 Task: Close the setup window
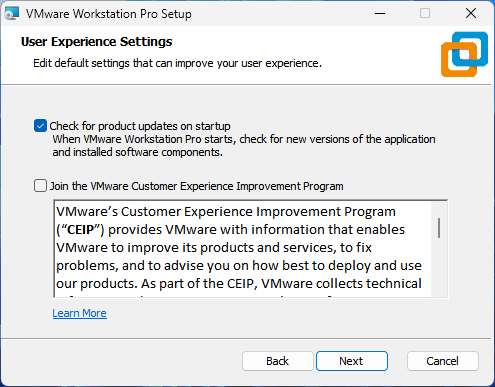pos(471,14)
